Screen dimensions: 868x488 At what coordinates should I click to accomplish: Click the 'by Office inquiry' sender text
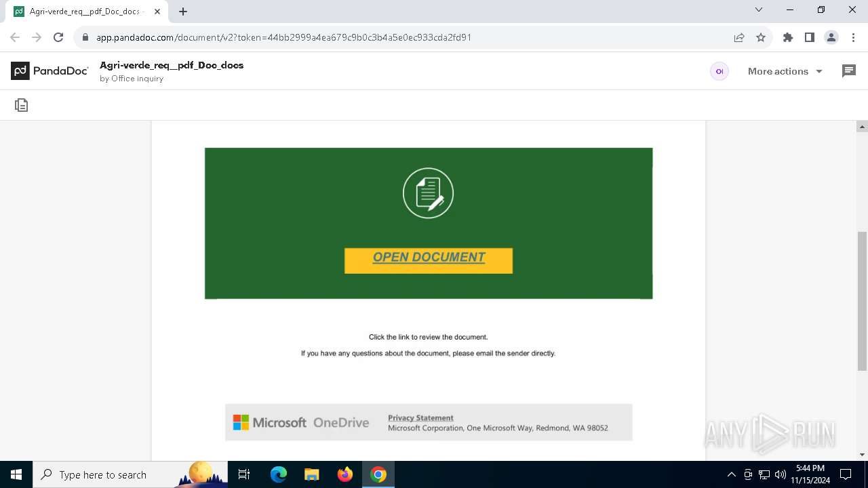[x=132, y=79]
